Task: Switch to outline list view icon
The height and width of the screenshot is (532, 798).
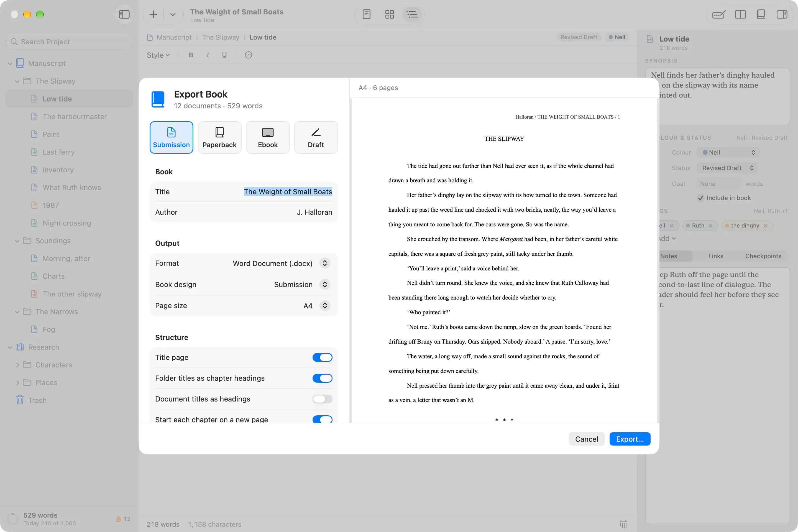Action: [412, 14]
